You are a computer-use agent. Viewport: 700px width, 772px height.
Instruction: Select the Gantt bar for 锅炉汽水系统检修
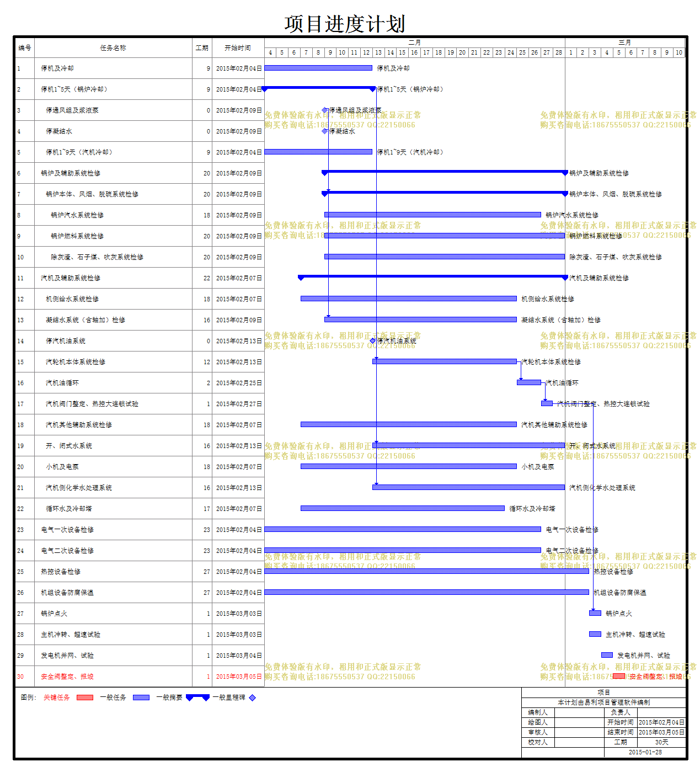[x=432, y=215]
